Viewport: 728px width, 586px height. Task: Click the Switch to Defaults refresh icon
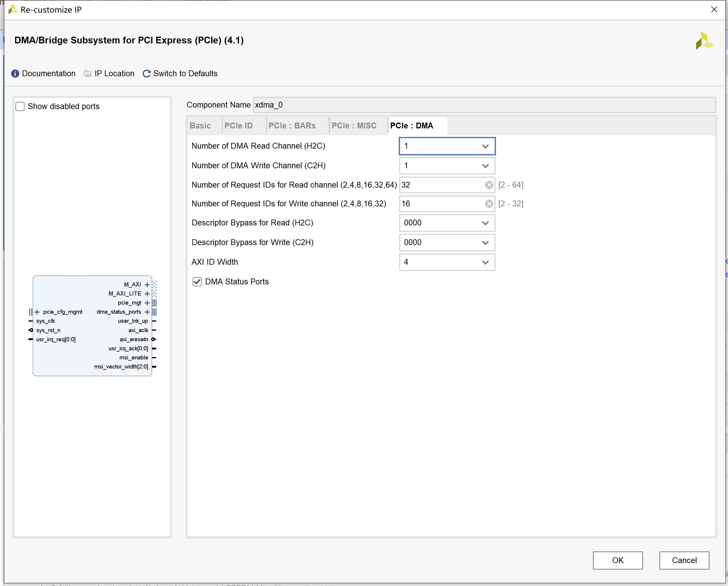pyautogui.click(x=146, y=74)
